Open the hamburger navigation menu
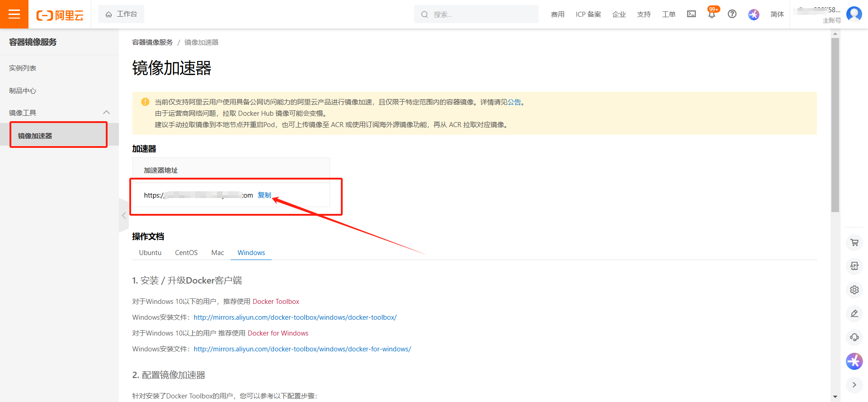 pos(14,14)
